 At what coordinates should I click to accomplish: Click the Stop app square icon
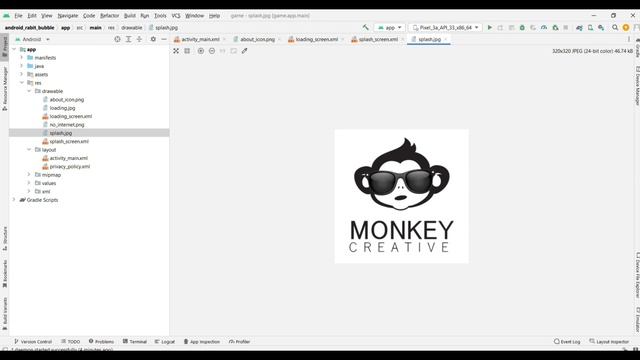[x=566, y=27]
